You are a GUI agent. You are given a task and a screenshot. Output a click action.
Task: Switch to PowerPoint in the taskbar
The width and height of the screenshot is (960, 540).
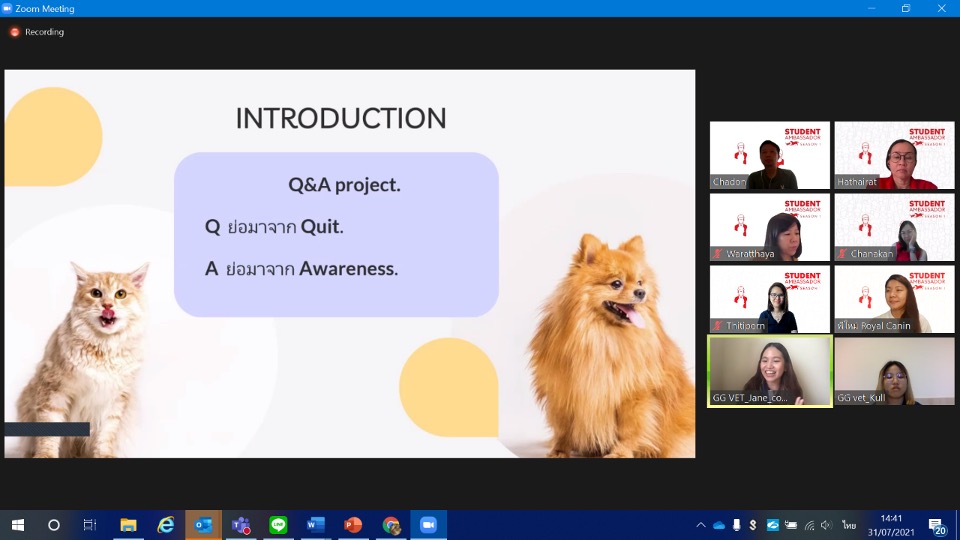point(353,525)
